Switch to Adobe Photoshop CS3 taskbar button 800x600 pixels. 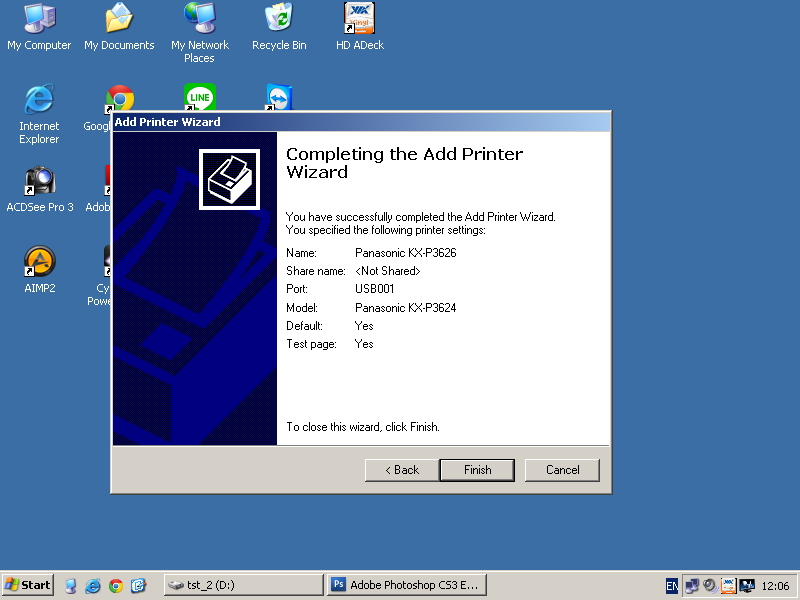pyautogui.click(x=407, y=585)
